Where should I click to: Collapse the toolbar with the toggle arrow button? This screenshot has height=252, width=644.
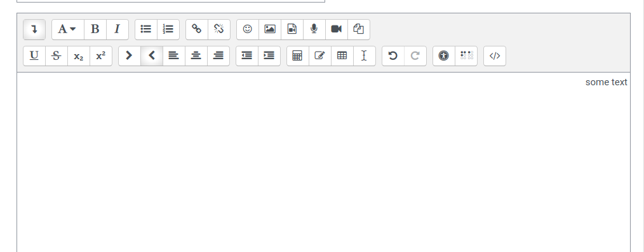coord(34,29)
